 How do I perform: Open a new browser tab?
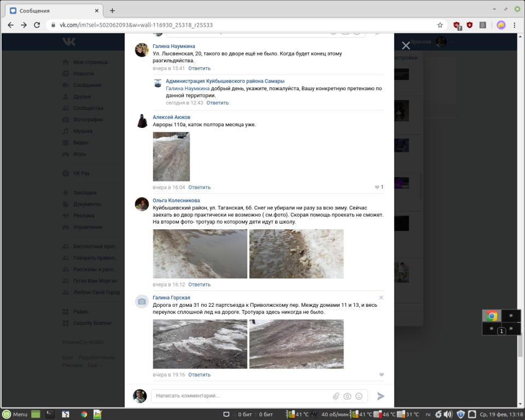tap(112, 10)
